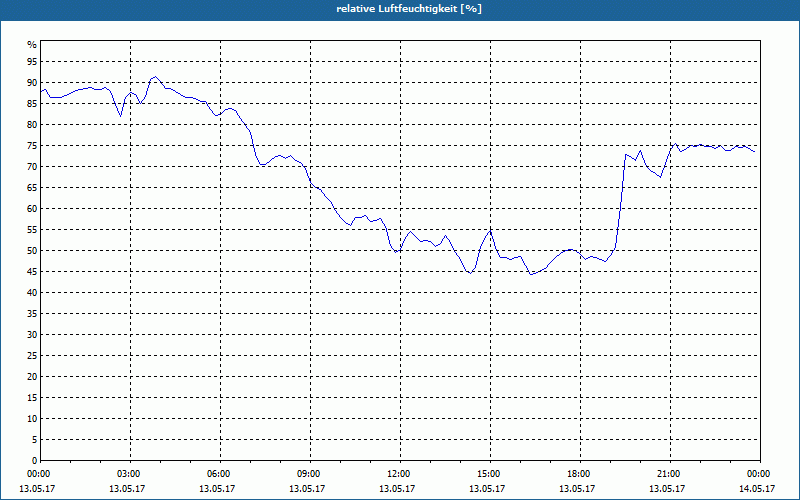Click the y-axis label '70'
This screenshot has height=500, width=800.
click(x=32, y=167)
